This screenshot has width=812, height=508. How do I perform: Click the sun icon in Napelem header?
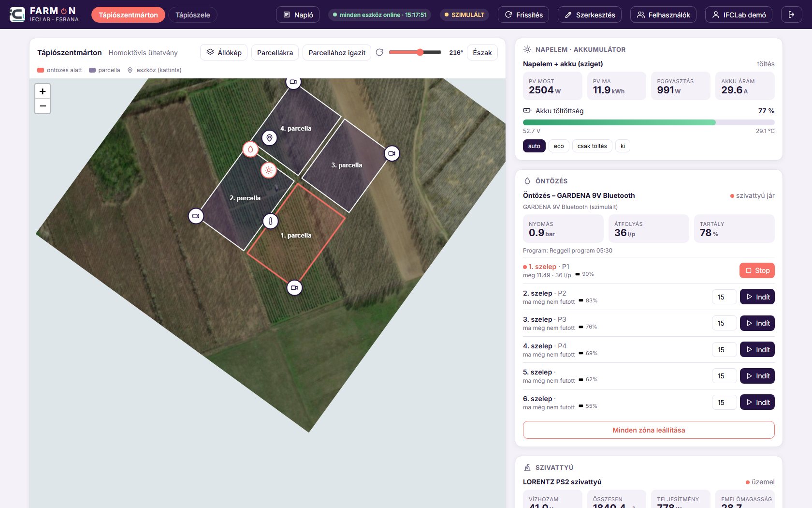527,49
